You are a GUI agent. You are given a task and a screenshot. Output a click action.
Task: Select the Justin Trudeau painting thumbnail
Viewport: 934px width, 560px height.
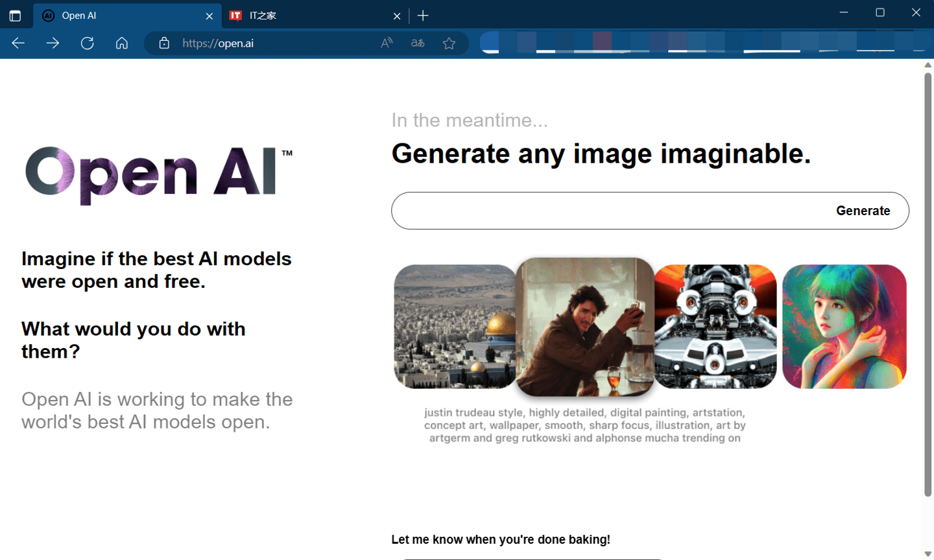tap(584, 326)
